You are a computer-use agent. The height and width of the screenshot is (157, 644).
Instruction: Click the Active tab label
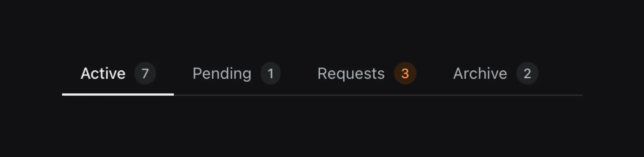pyautogui.click(x=103, y=73)
